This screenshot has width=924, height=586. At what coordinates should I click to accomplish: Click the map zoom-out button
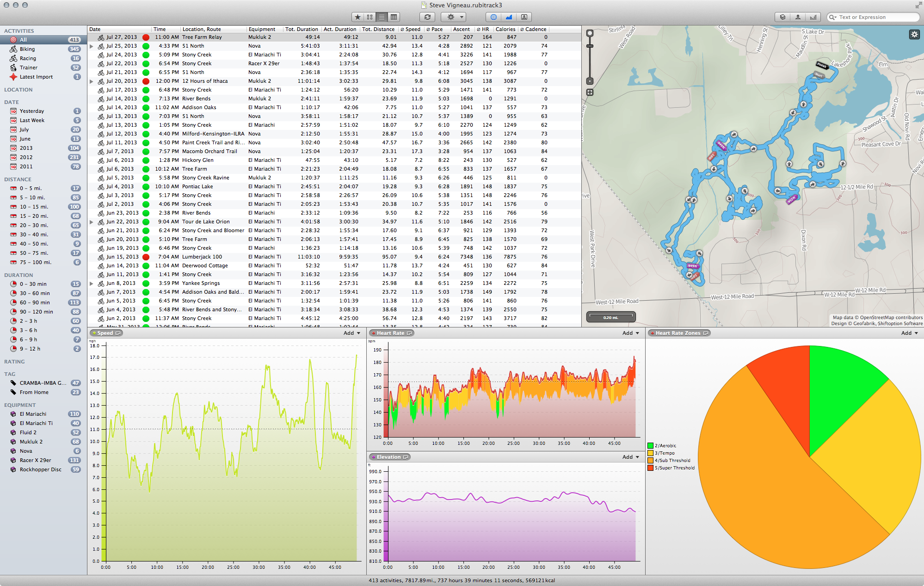[x=590, y=81]
